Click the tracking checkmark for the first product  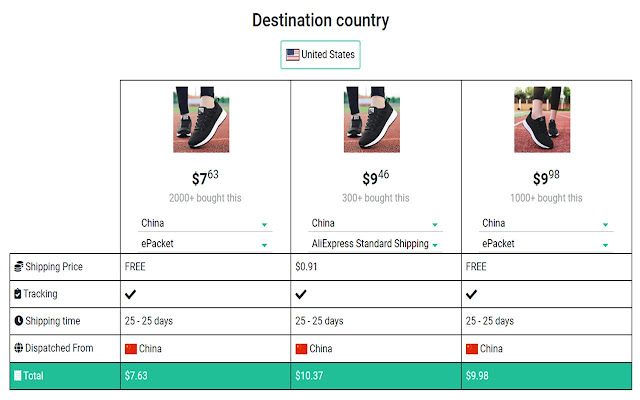click(x=131, y=294)
